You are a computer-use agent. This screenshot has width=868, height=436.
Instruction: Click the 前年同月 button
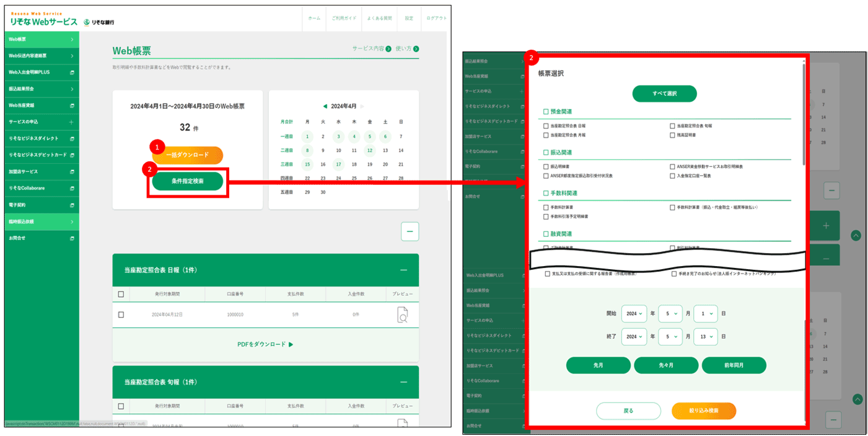734,365
